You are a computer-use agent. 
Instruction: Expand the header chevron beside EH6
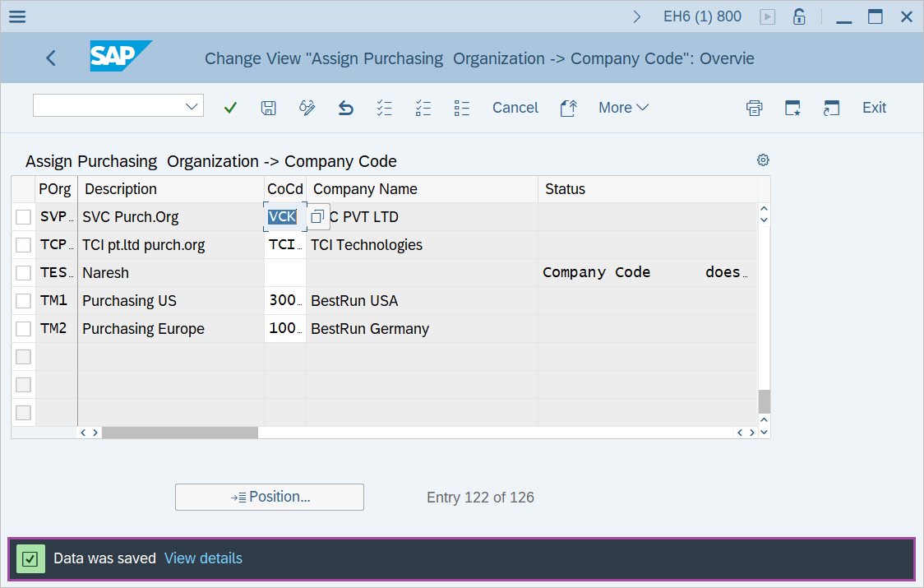click(639, 15)
